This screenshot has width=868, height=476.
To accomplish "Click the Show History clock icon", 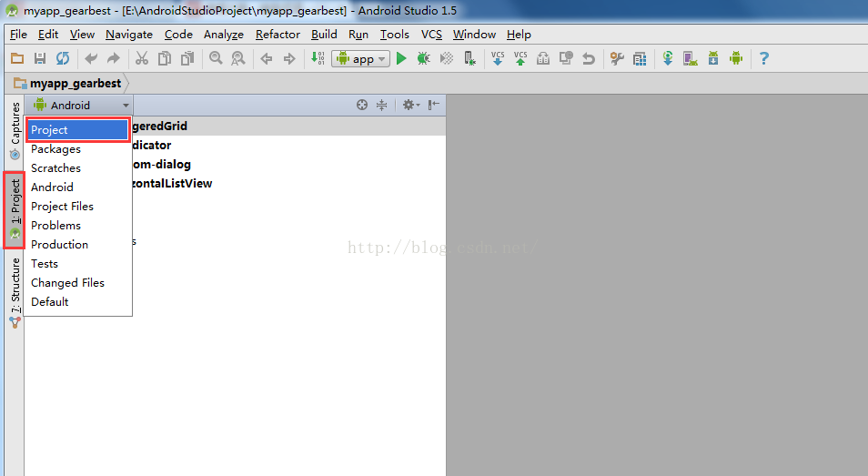I will pos(566,58).
